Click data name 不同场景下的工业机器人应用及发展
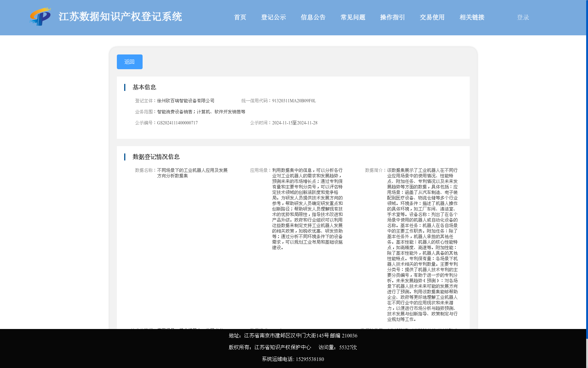 [x=192, y=170]
